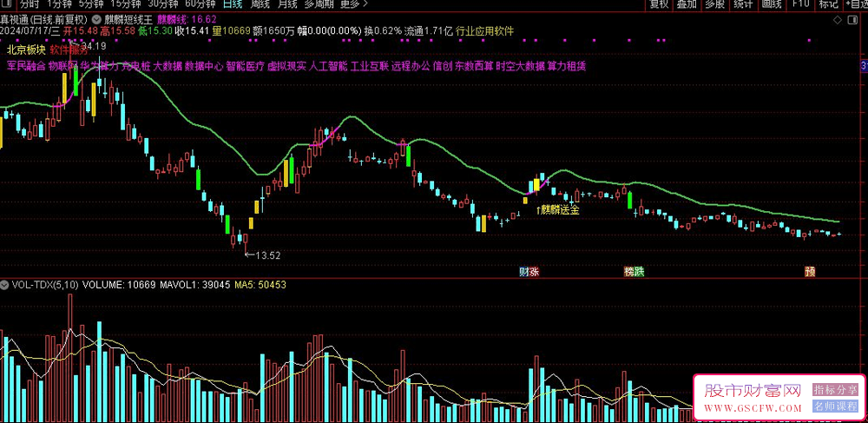Open the 智能医疗 concept tag
The width and height of the screenshot is (868, 423).
click(x=246, y=66)
